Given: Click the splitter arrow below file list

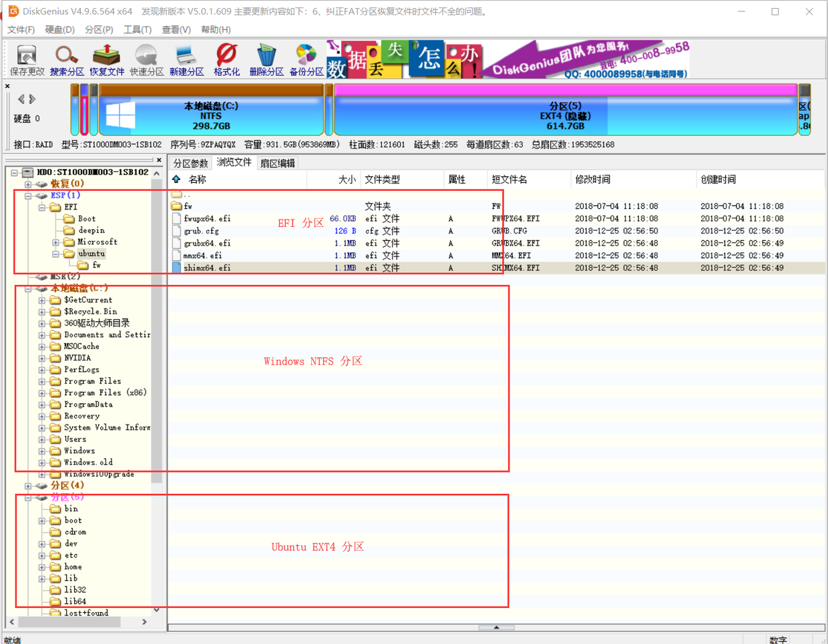Looking at the screenshot, I should pyautogui.click(x=496, y=627).
